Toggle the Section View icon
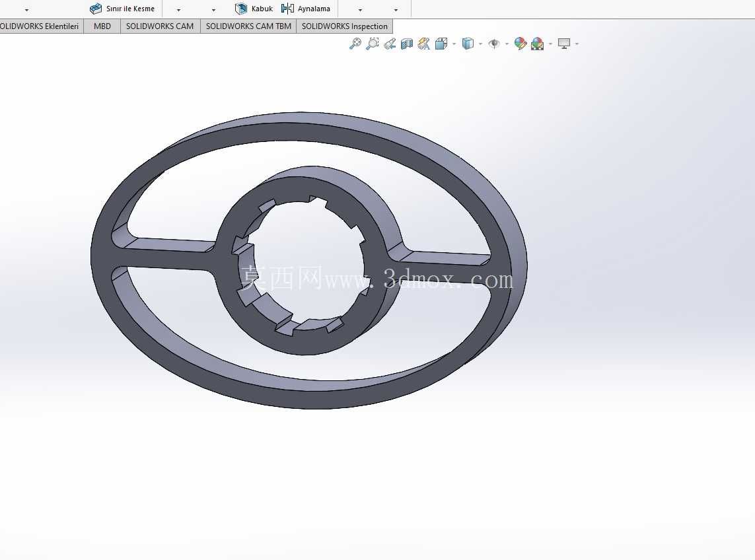755x560 pixels. (x=407, y=44)
